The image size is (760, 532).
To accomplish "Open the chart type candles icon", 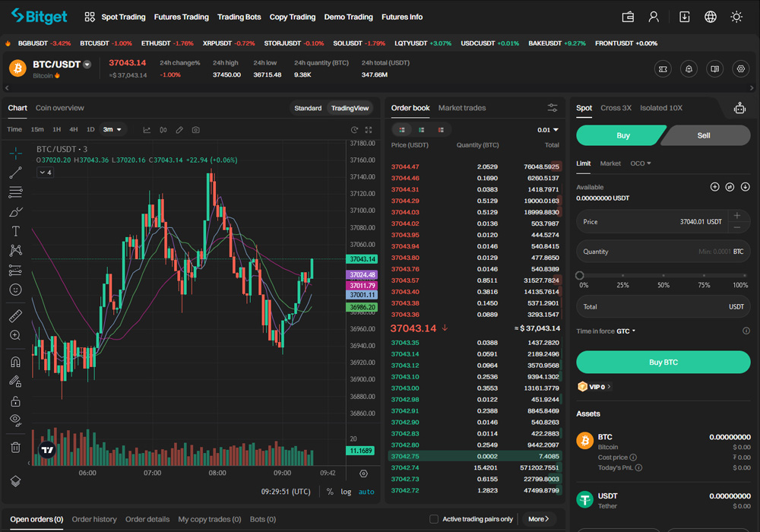I will click(163, 130).
